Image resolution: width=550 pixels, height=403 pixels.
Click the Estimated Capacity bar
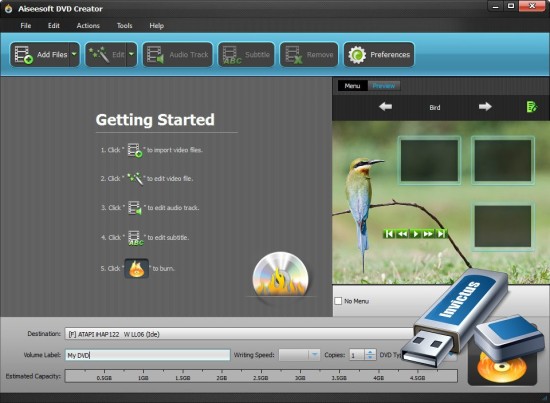(x=261, y=376)
